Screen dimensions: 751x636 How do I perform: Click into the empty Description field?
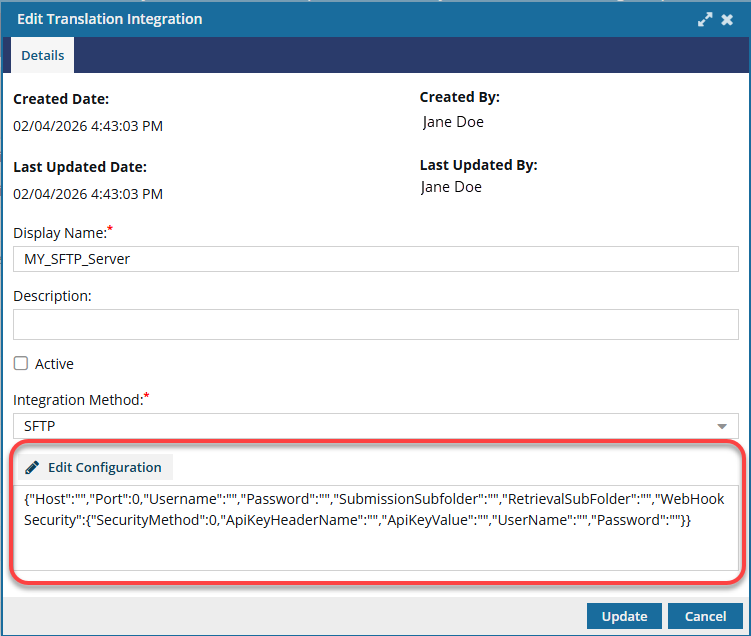[375, 324]
